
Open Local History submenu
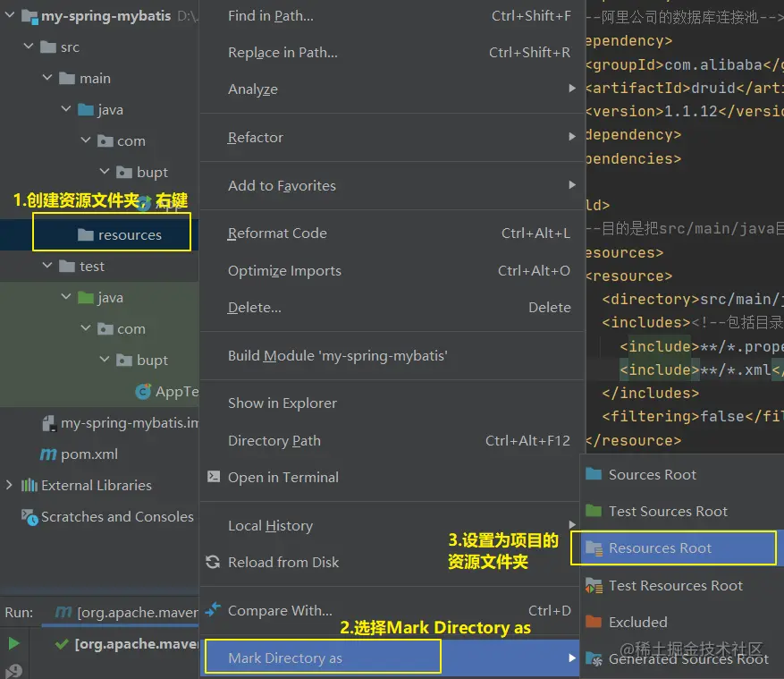coord(392,525)
